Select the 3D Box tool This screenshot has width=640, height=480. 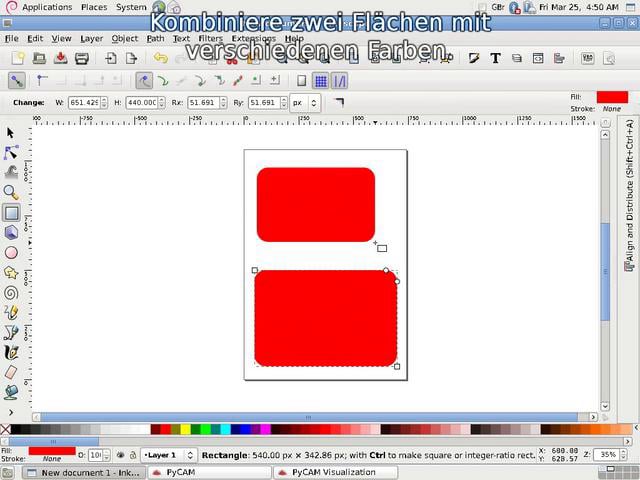pyautogui.click(x=11, y=233)
